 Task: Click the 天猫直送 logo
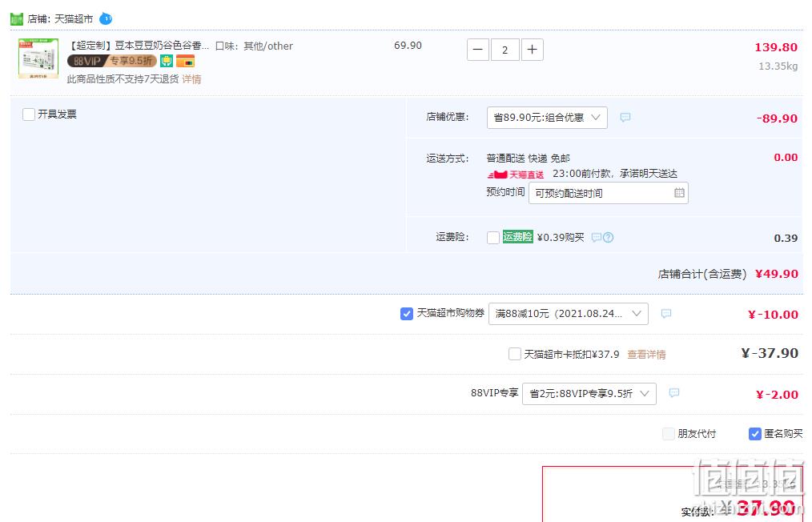(x=515, y=175)
